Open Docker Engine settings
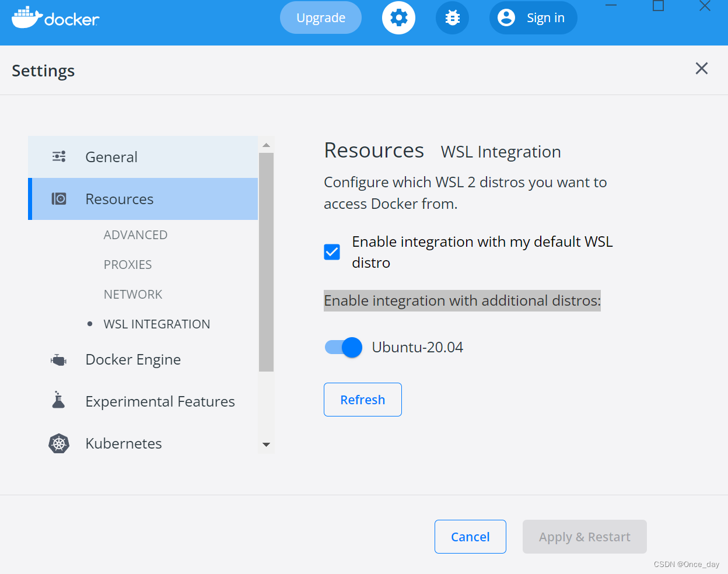Screen dimensions: 728x574 pos(133,360)
